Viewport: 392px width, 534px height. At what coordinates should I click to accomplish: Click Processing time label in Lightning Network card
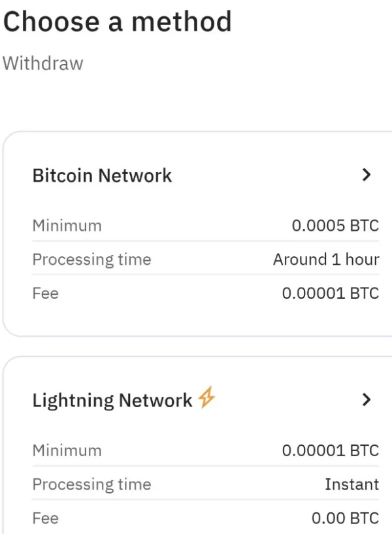91,484
